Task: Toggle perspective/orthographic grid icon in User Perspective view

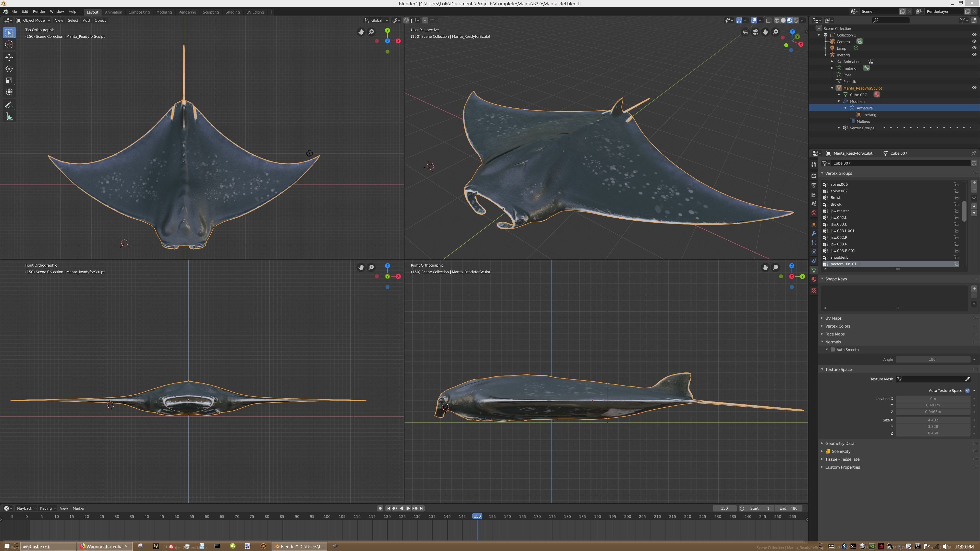Action: 745,32
